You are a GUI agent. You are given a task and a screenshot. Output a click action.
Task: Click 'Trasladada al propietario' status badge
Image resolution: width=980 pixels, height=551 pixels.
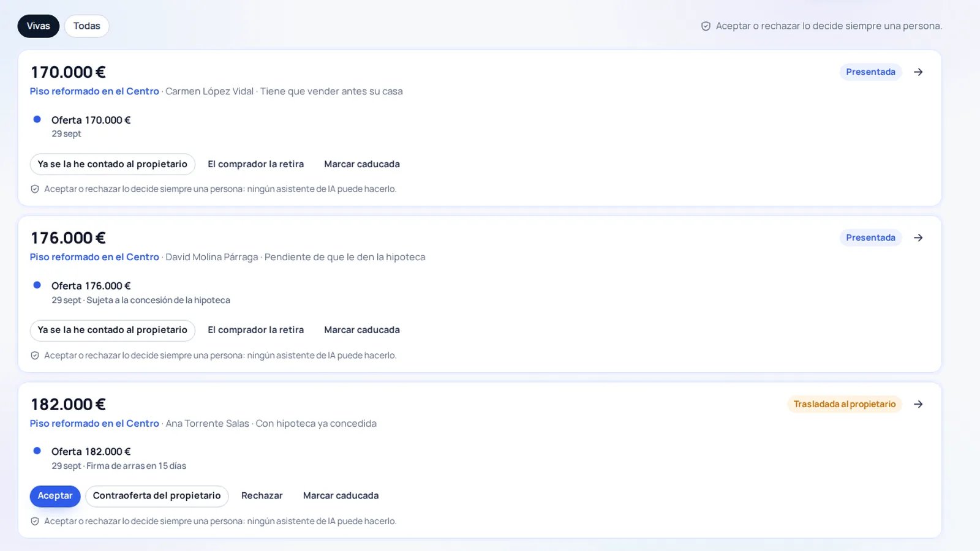click(x=845, y=404)
